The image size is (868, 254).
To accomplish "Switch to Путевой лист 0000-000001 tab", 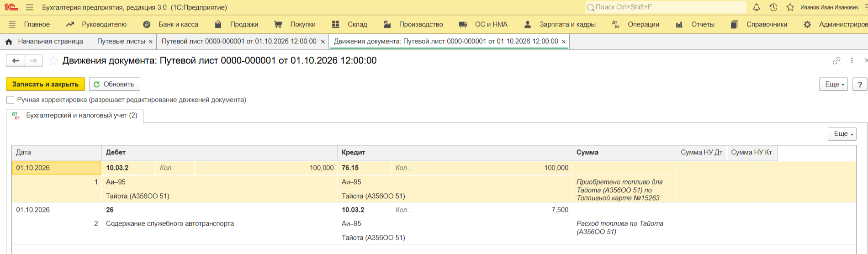I will point(239,42).
